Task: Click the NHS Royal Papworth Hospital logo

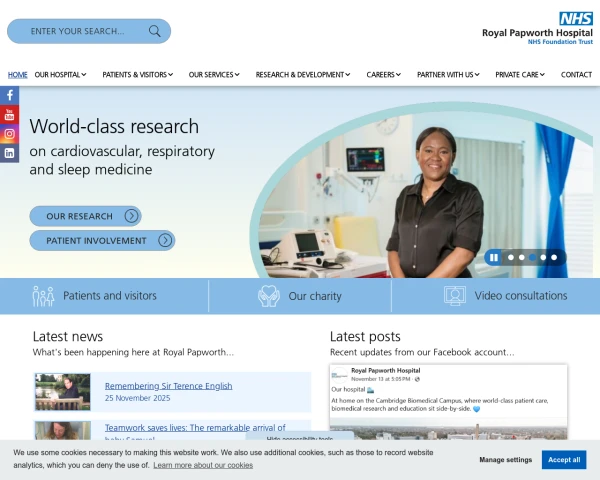Action: pos(537,28)
